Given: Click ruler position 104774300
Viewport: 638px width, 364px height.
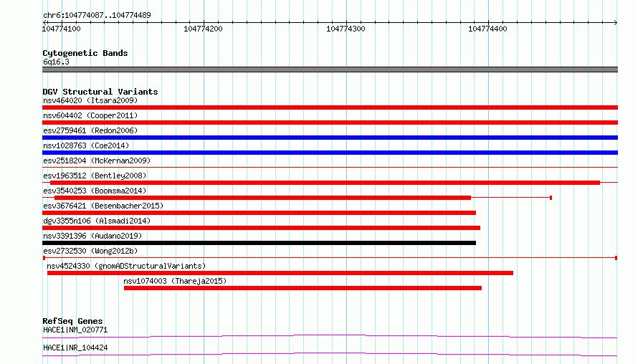Looking at the screenshot, I should pyautogui.click(x=346, y=29).
